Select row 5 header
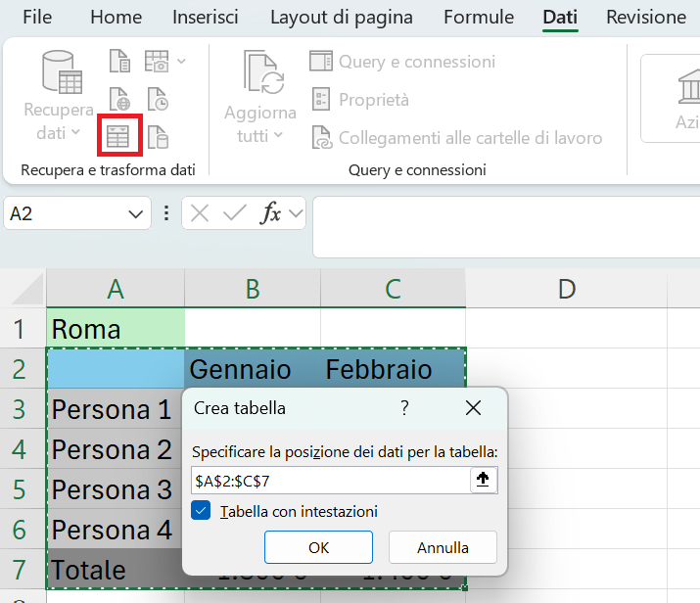The image size is (700, 603). coord(19,489)
